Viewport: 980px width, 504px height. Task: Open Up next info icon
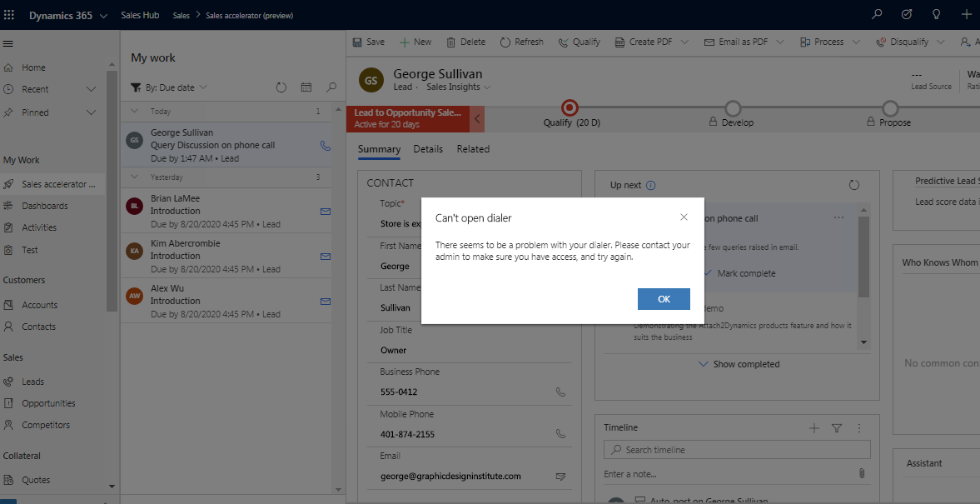(x=650, y=186)
